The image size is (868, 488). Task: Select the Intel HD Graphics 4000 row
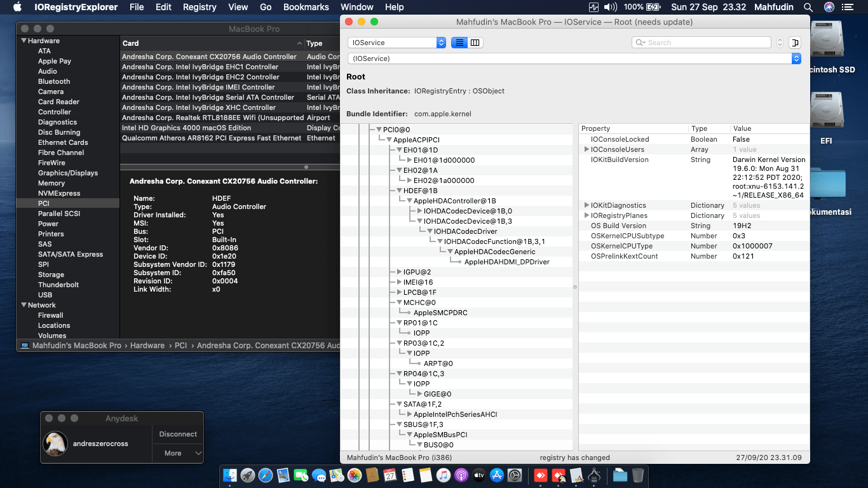[231, 128]
